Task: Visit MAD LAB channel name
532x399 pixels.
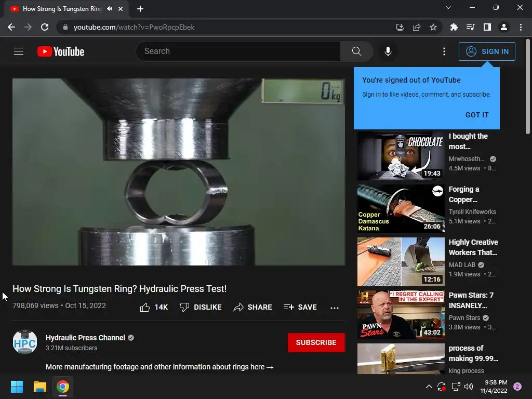Action: point(462,265)
